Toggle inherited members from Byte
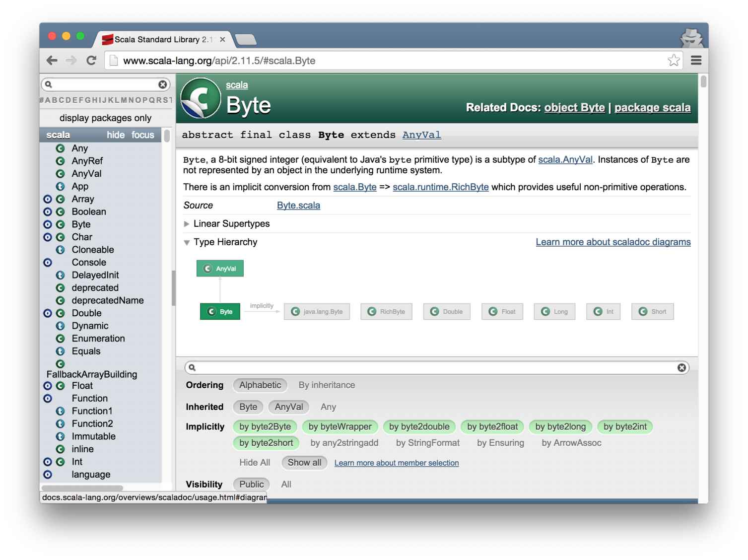The height and width of the screenshot is (560, 748). (x=248, y=407)
